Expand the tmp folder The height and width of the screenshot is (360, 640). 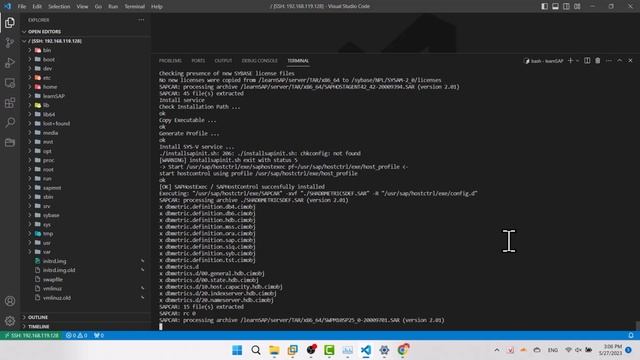click(86, 233)
